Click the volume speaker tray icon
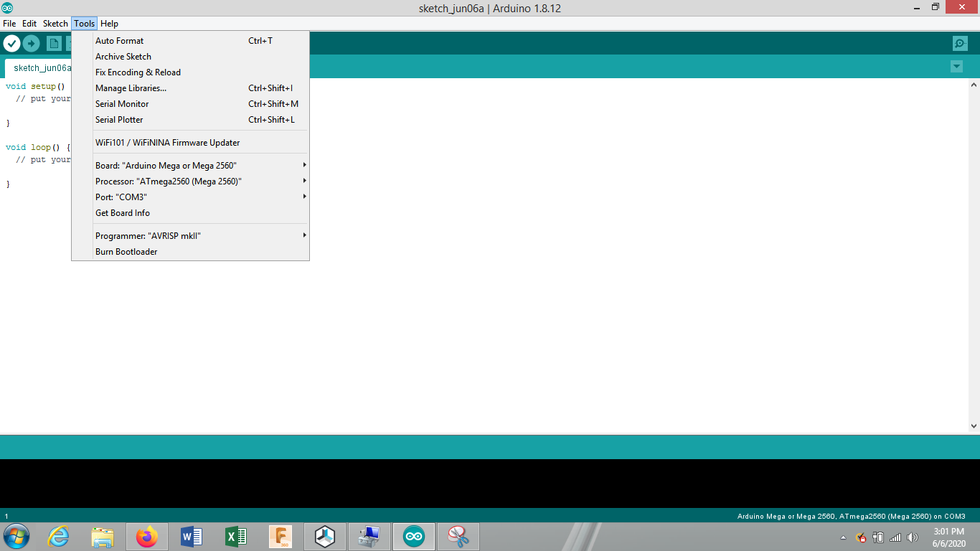Viewport: 980px width, 551px height. 913,537
